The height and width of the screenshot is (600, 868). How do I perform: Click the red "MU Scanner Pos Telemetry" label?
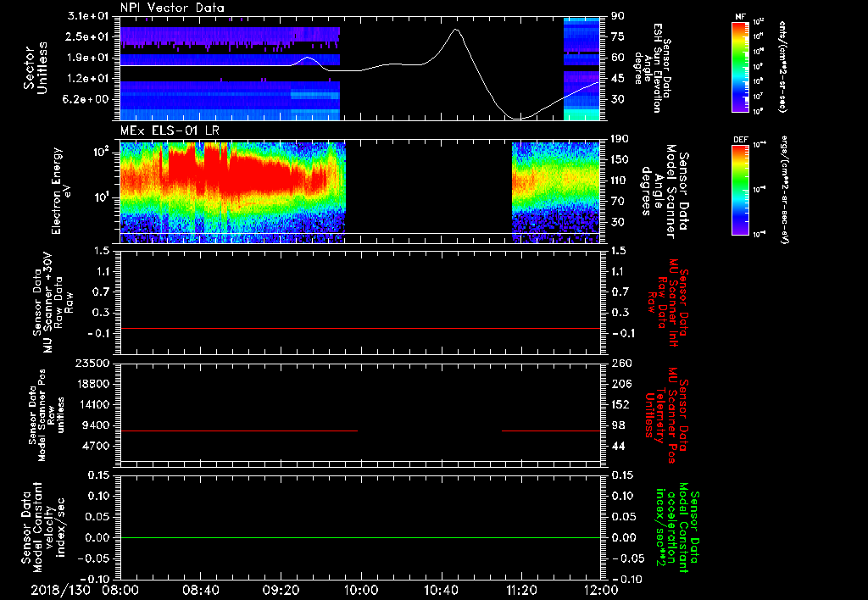[665, 415]
